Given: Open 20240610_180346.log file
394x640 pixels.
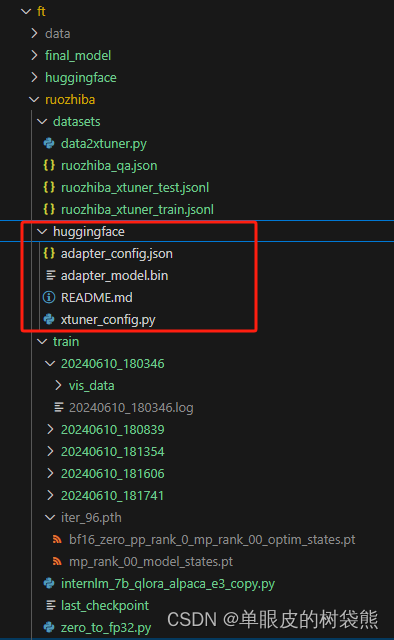Looking at the screenshot, I should 131,408.
